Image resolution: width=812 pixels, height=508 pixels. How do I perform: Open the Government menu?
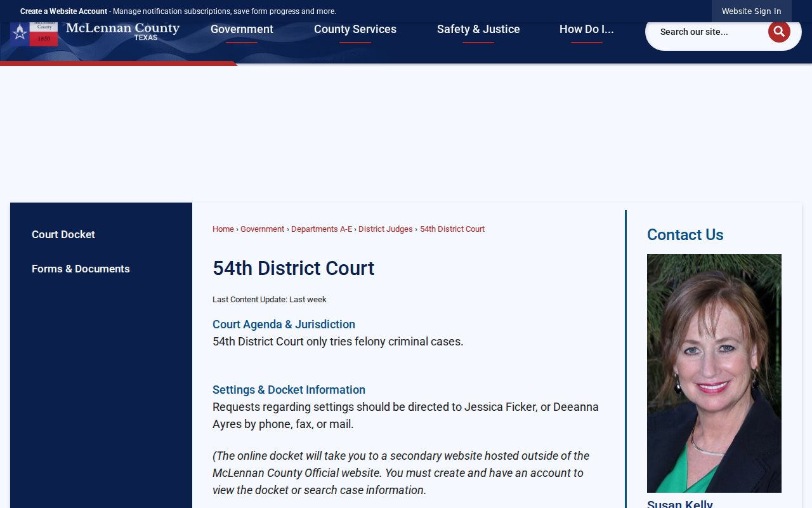[242, 29]
